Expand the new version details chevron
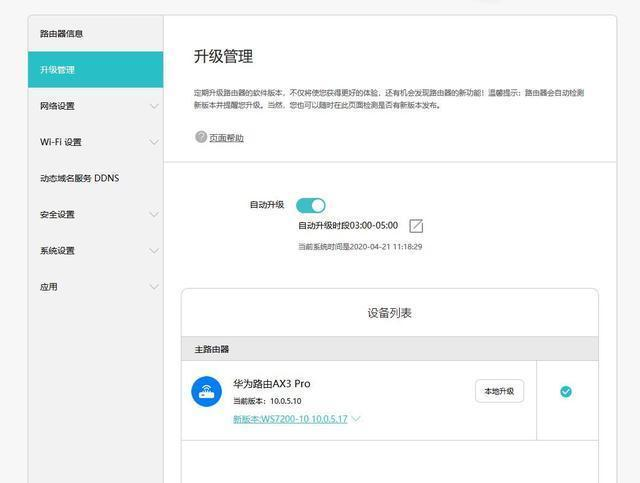The height and width of the screenshot is (483, 640). click(356, 419)
